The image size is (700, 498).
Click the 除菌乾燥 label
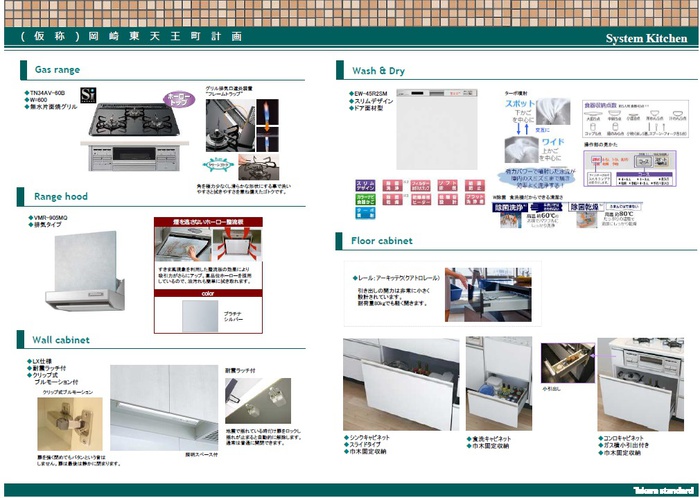click(586, 207)
